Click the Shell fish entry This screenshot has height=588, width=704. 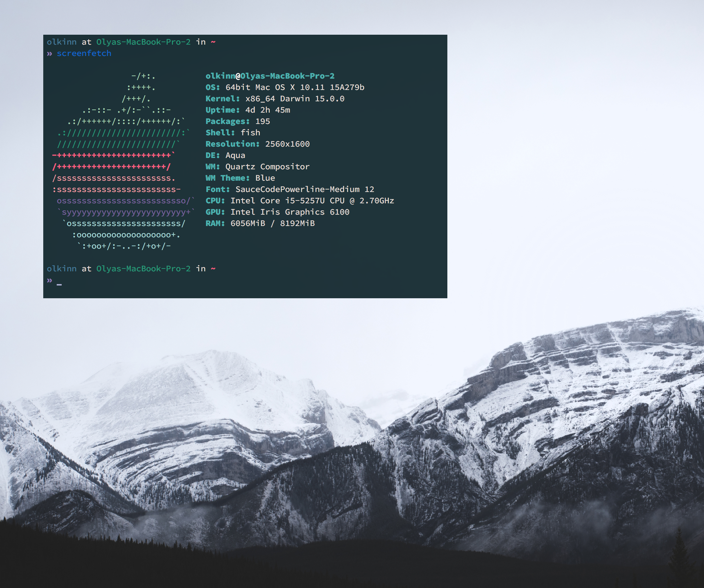233,133
